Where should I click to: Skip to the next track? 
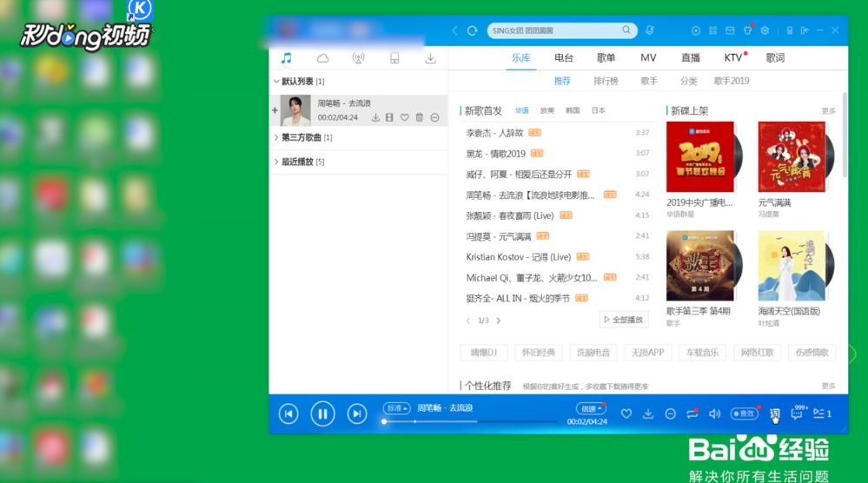tap(357, 414)
